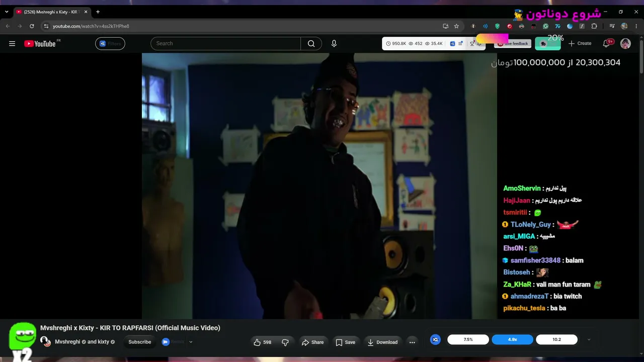Screen dimensions: 644x362
Task: Open the YouTube account avatar menu
Action: click(x=625, y=44)
